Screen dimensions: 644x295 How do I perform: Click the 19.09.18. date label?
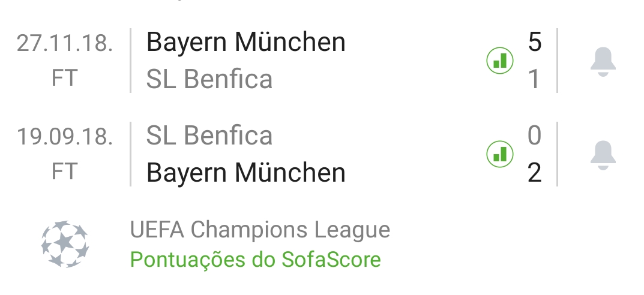click(64, 137)
